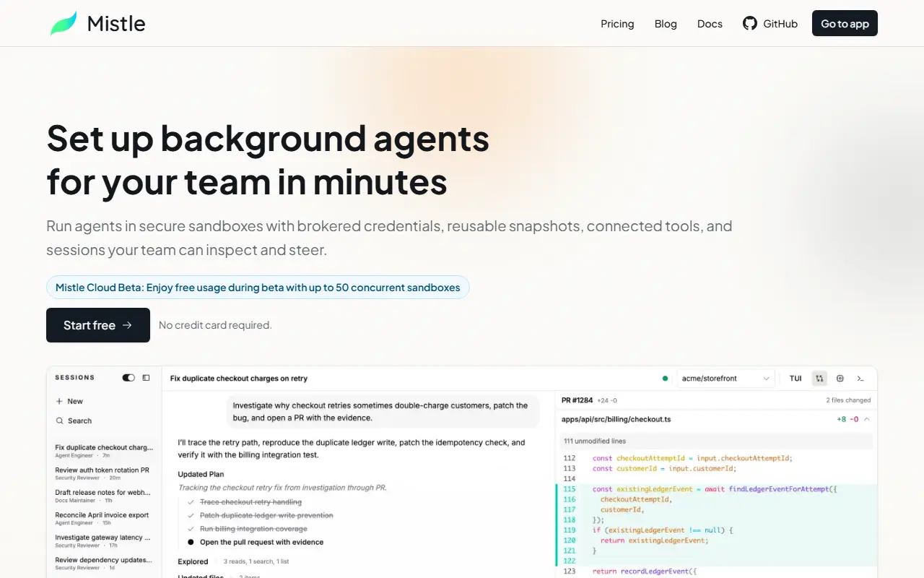Click the +8 -0 diff stats
The image size is (924, 578).
(x=847, y=419)
